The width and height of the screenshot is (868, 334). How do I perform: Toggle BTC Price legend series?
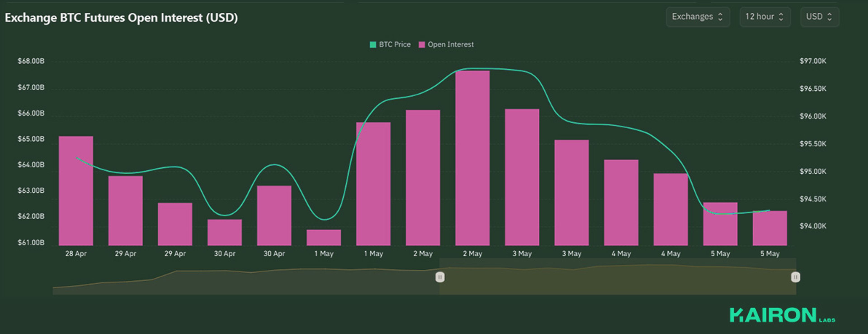(395, 45)
